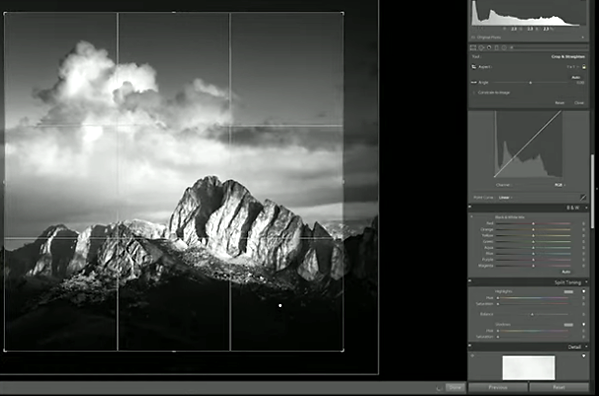
Task: Click the point curve edit icon
Action: click(583, 197)
